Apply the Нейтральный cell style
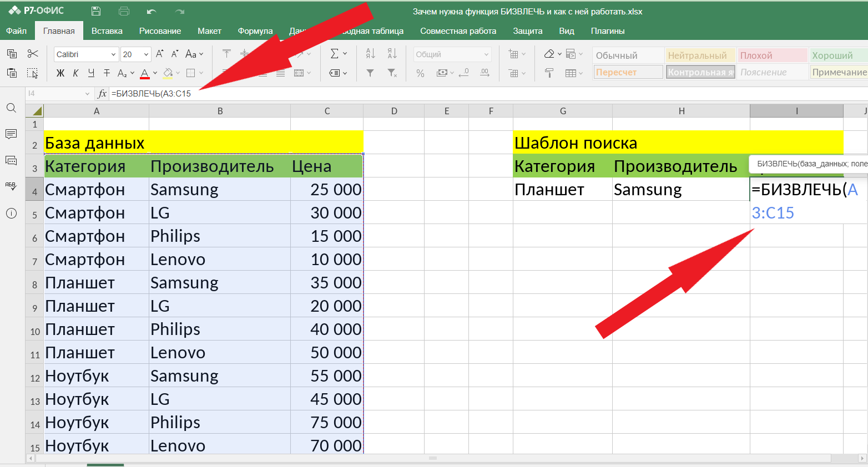This screenshot has width=868, height=467. [x=700, y=55]
